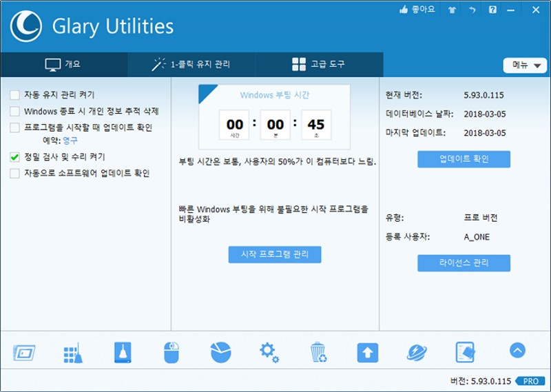Enable 자동으로 소프트웨어 업데이트 확인 checkbox

point(14,174)
